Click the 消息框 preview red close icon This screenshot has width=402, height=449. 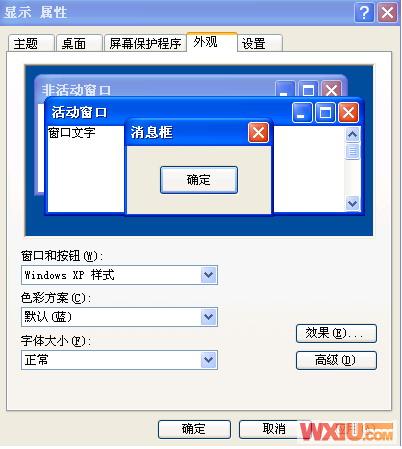[x=258, y=133]
